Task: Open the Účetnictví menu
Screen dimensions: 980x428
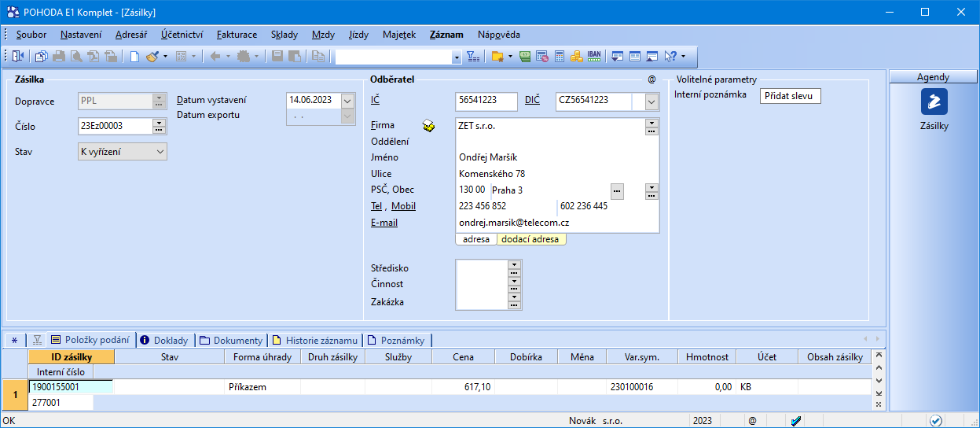Action: click(182, 35)
